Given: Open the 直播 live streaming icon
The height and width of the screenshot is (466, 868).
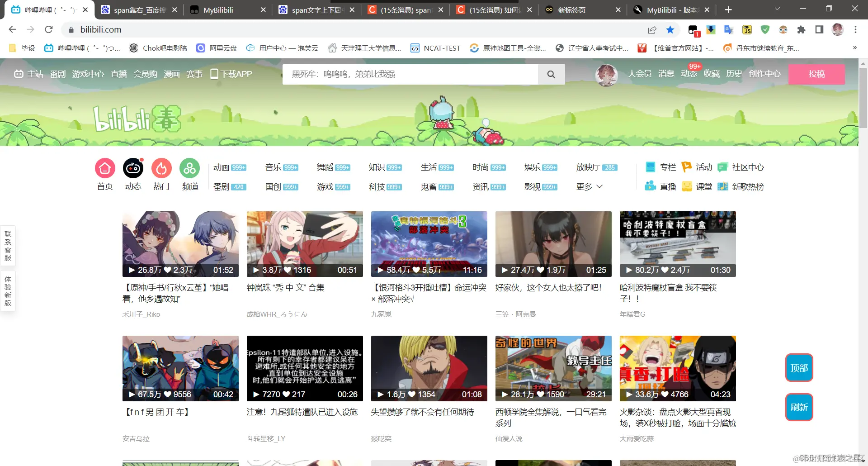Looking at the screenshot, I should (650, 185).
